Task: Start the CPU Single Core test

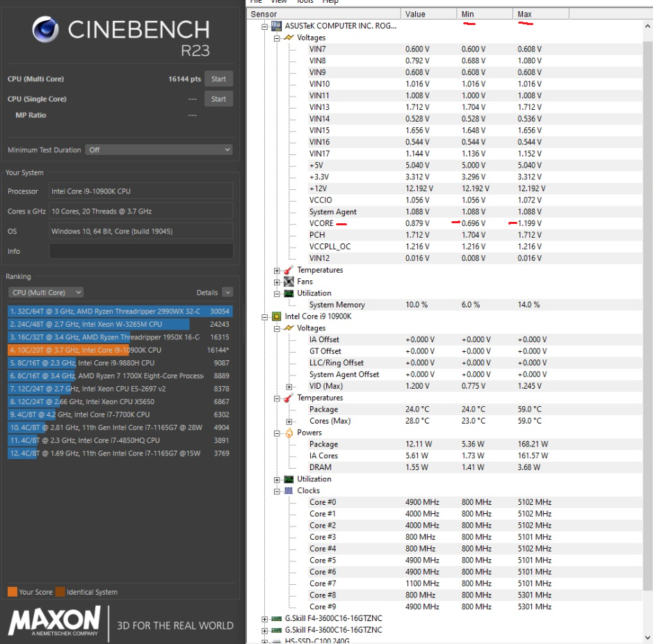Action: click(218, 99)
